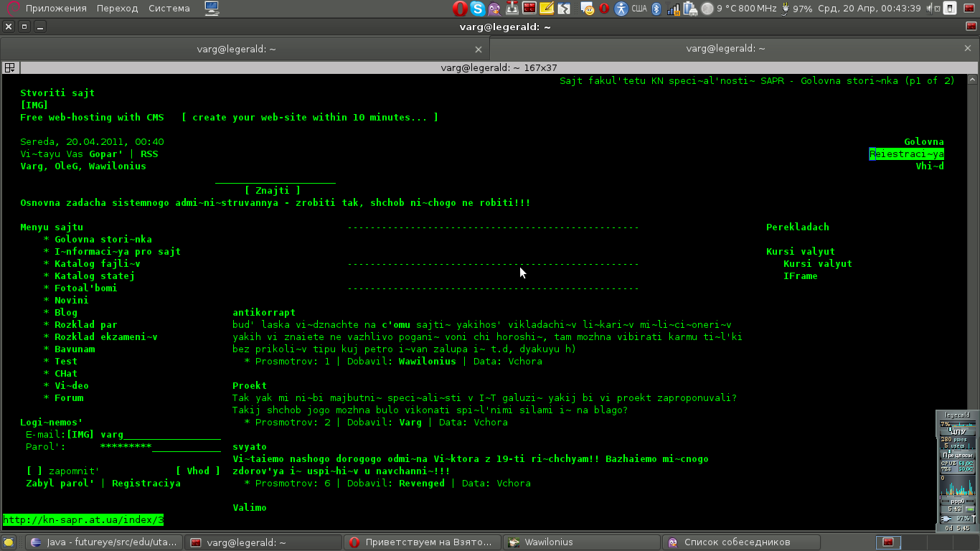Screen dimensions: 980x551
Task: Click the Stvoriti sajt link
Action: pyautogui.click(x=57, y=93)
